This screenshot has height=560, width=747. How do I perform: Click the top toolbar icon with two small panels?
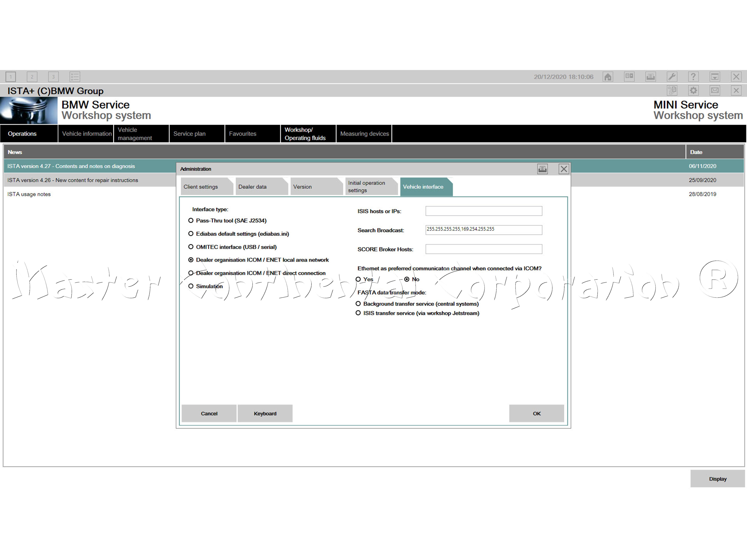(x=629, y=77)
